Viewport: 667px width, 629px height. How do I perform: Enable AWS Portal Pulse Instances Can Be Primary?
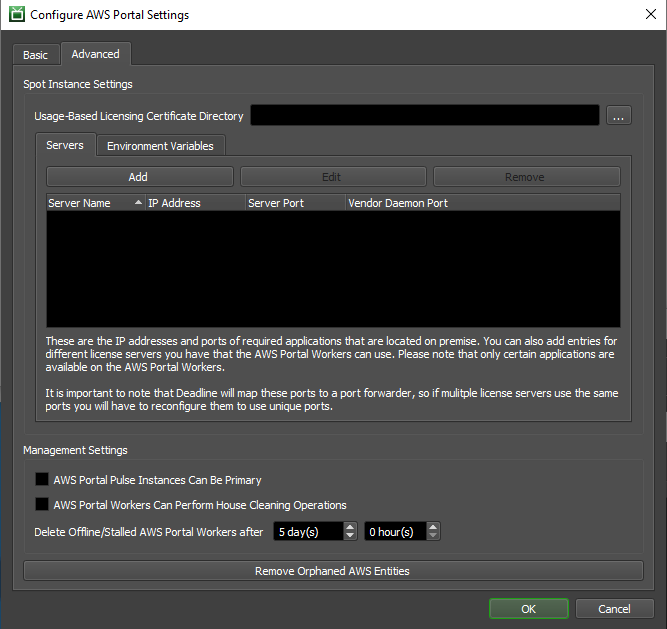point(42,480)
